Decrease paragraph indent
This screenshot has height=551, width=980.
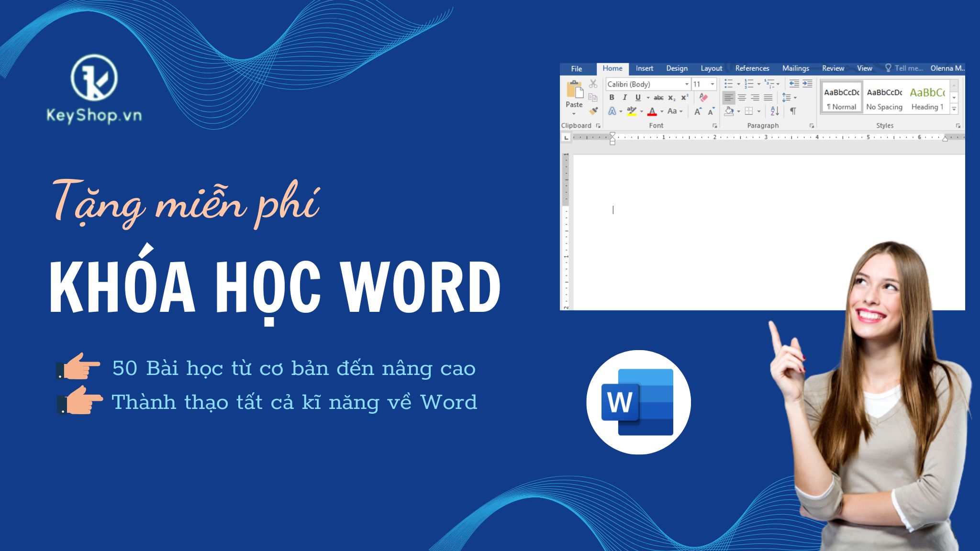click(794, 84)
